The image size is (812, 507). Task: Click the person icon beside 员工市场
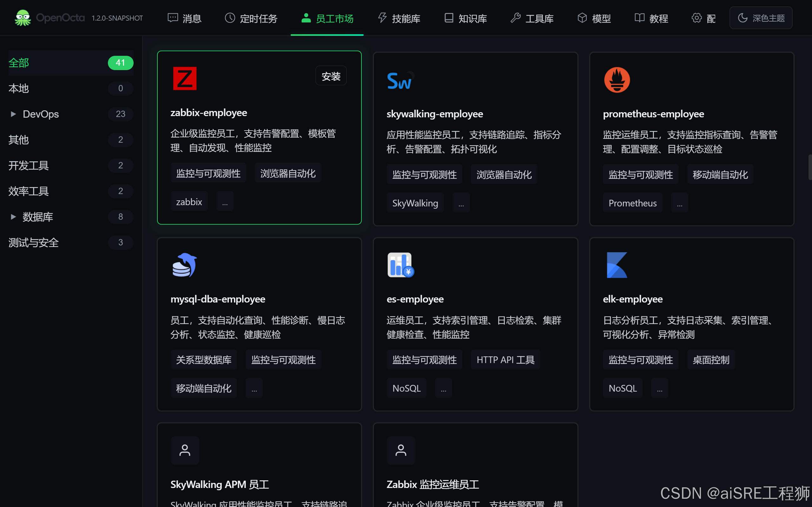click(x=306, y=18)
